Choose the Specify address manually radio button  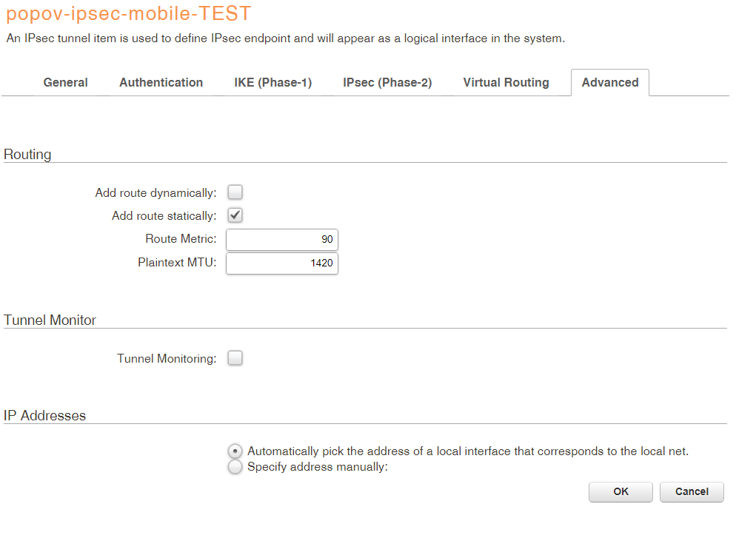(235, 467)
